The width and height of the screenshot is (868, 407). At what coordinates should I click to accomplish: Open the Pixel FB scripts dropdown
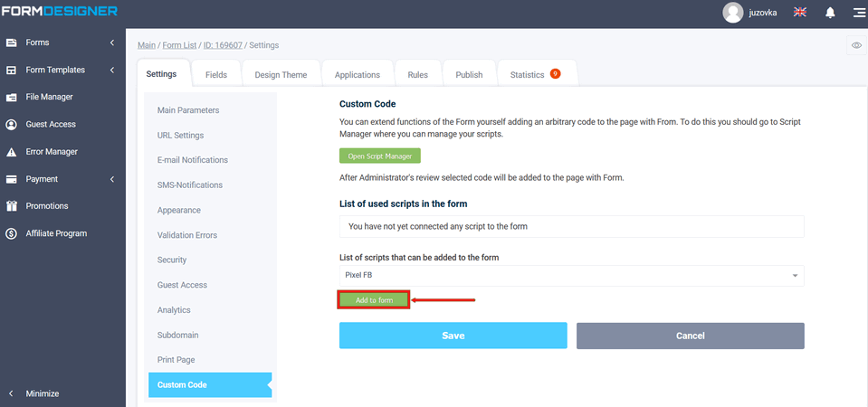(571, 275)
